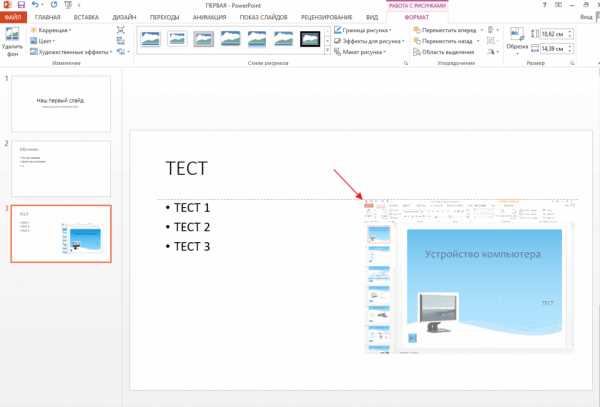
Task: Select slide 3 thumbnail in panel
Action: coord(61,234)
